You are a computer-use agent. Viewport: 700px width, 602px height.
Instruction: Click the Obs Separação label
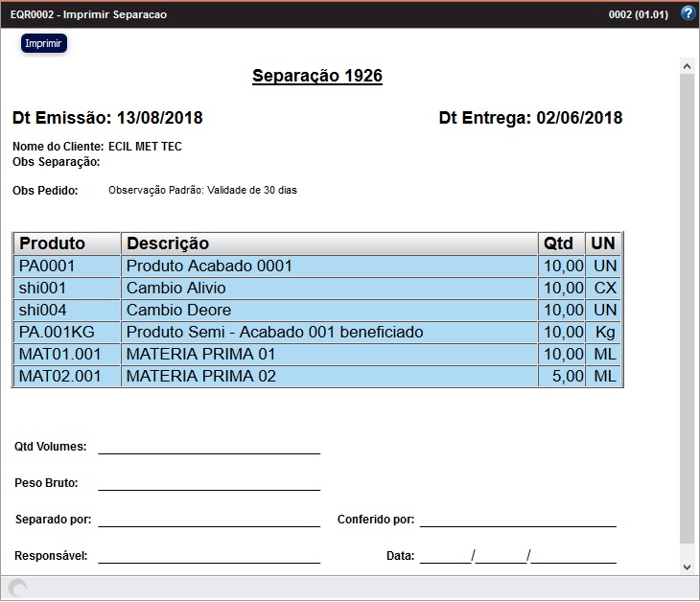[x=57, y=162]
